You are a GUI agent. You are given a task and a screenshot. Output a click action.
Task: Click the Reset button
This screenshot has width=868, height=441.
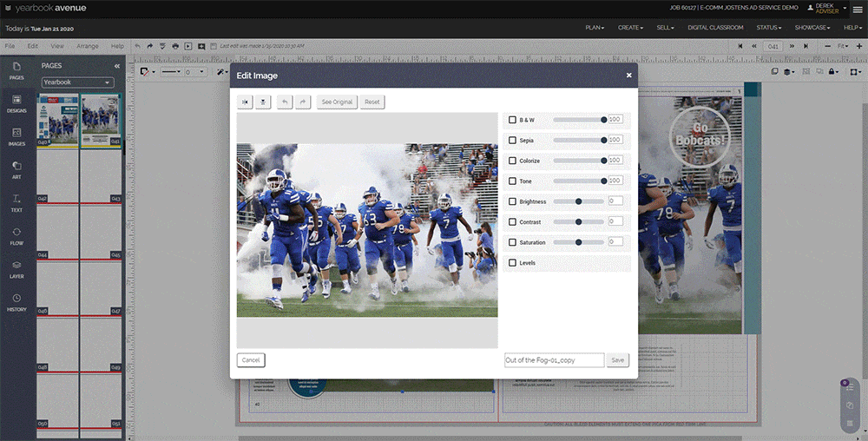372,102
